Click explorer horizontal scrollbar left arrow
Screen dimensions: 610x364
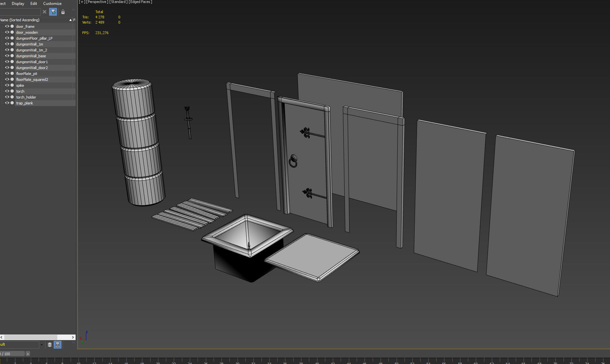(x=2, y=337)
